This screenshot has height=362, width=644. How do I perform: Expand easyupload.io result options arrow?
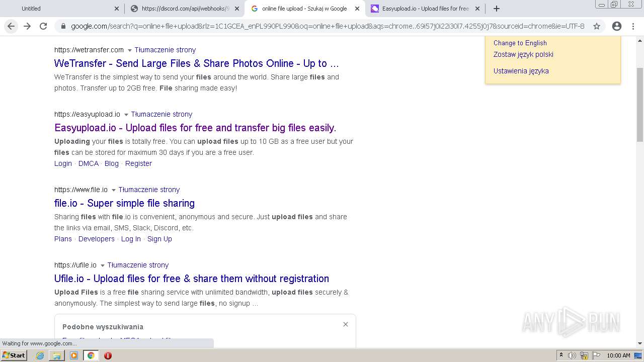click(126, 115)
